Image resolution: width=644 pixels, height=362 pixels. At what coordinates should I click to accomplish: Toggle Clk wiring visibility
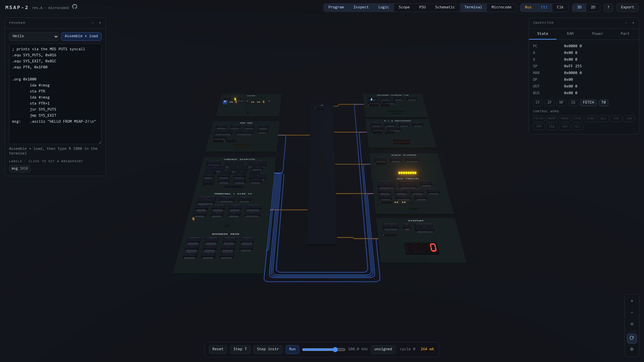560,7
